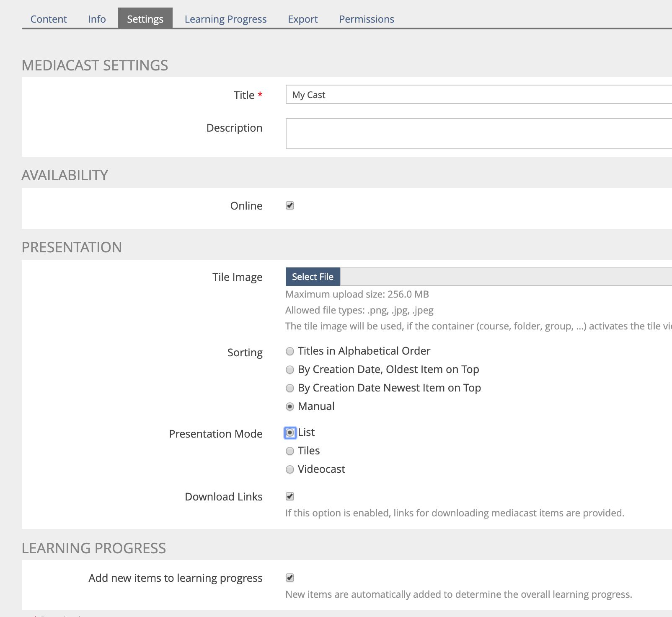672x617 pixels.
Task: Select the Manual sorting radio button
Action: (290, 407)
